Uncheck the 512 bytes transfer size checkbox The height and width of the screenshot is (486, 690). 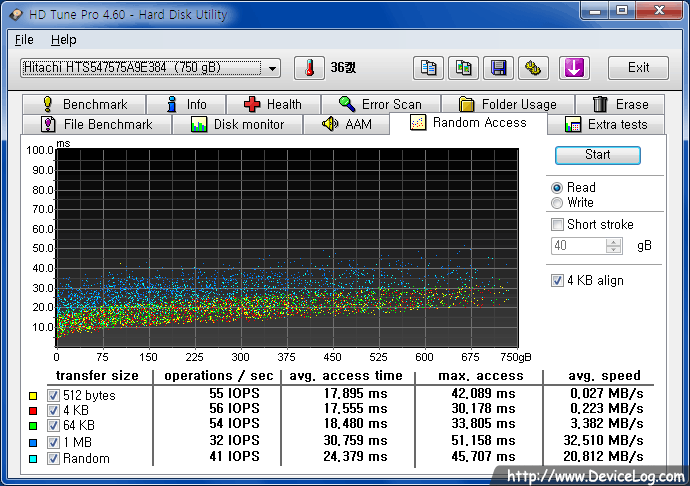pos(54,395)
